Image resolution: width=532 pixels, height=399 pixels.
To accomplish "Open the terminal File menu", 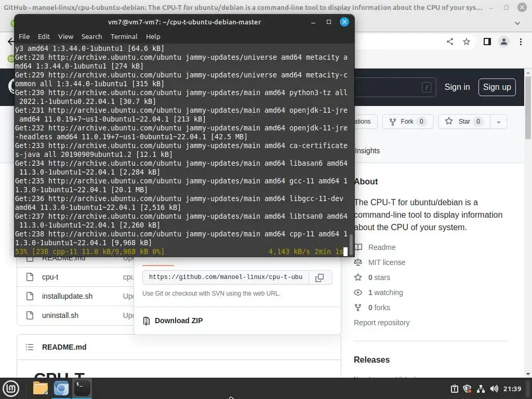I will click(x=24, y=37).
